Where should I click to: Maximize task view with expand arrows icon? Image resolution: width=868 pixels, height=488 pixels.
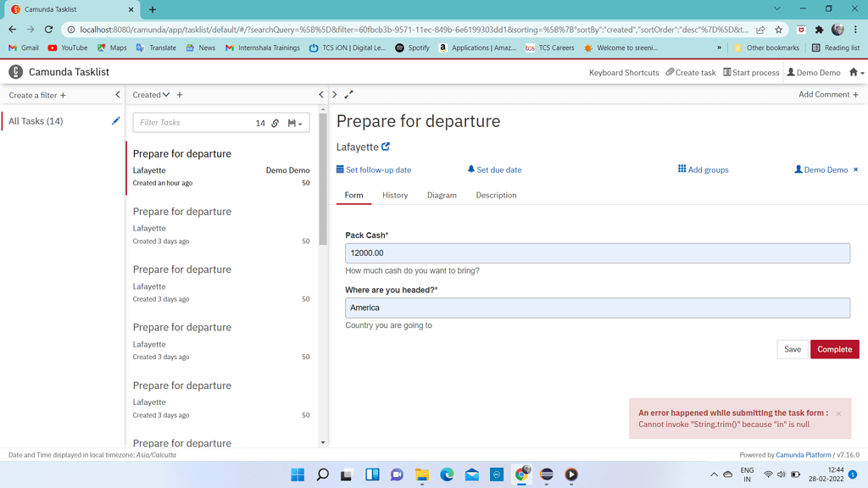tap(348, 95)
